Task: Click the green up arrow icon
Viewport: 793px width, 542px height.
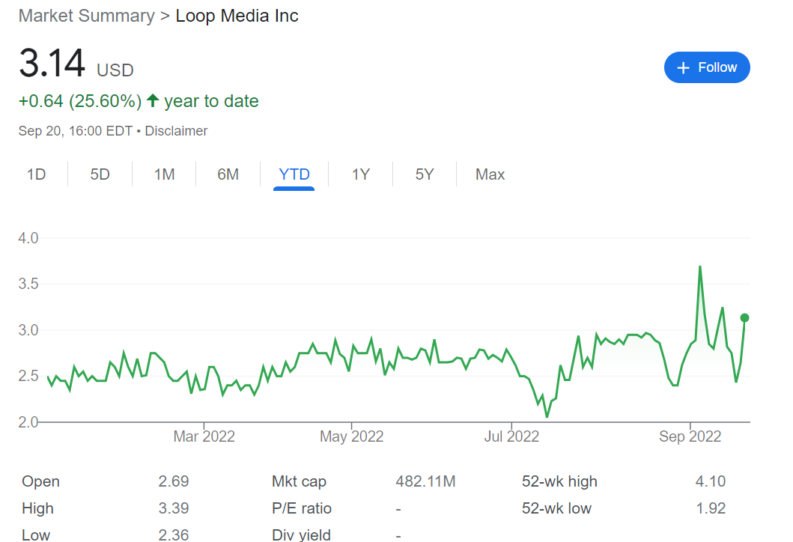Action: (153, 101)
